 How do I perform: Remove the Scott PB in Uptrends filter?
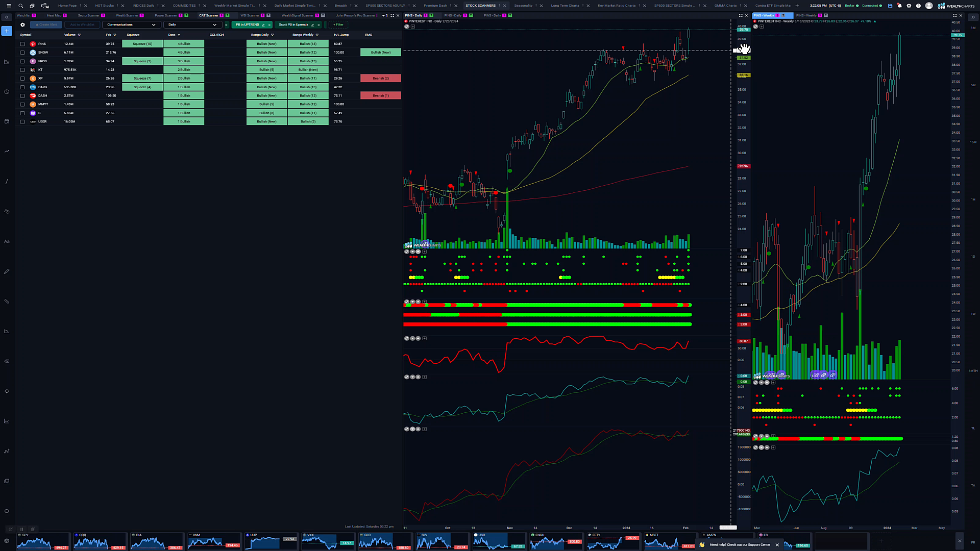[x=319, y=24]
